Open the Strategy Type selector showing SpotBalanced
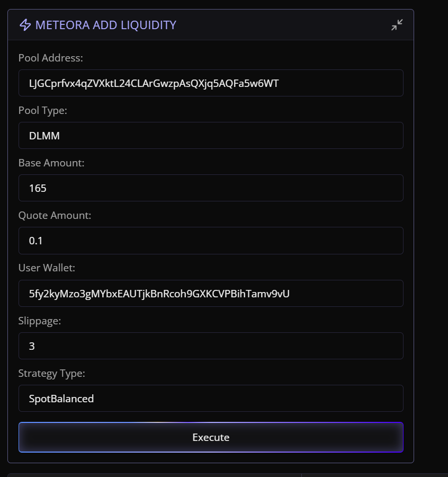 click(211, 398)
